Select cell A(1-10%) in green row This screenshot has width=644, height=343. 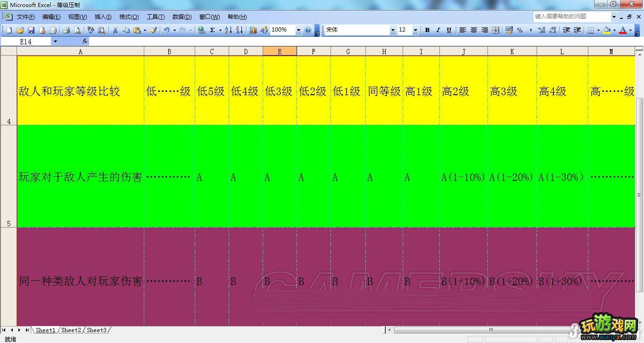463,177
